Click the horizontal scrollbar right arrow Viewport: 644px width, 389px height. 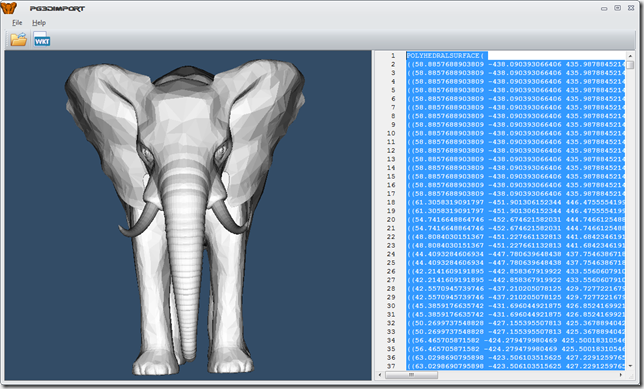621,375
